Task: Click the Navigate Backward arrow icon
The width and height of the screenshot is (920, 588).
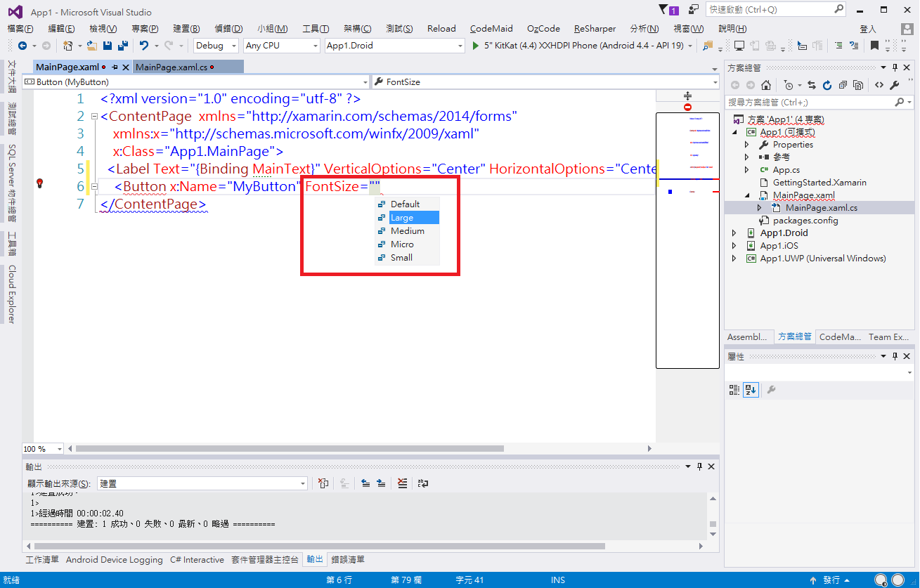Action: 22,46
